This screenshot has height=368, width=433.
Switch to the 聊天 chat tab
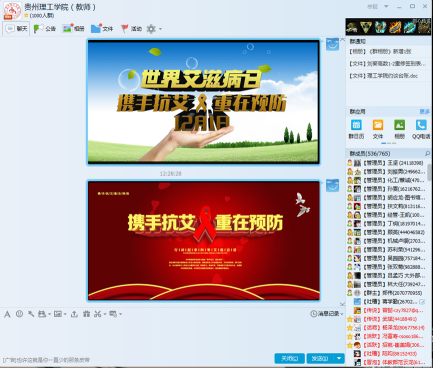point(16,29)
